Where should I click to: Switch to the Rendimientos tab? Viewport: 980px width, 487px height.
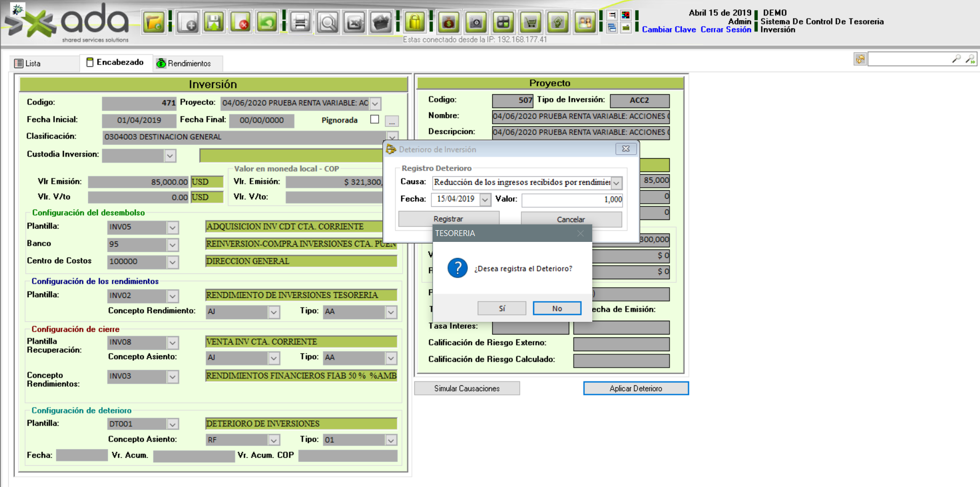tap(184, 63)
